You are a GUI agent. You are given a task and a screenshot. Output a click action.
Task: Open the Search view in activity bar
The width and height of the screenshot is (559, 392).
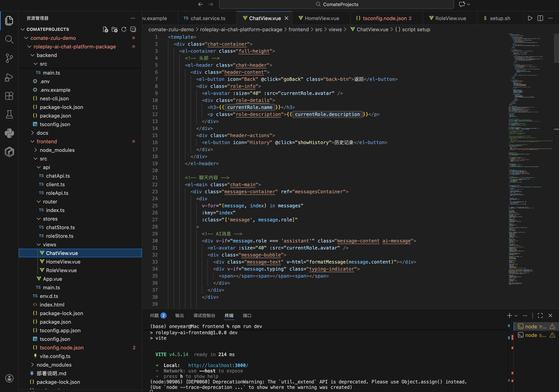coord(9,39)
